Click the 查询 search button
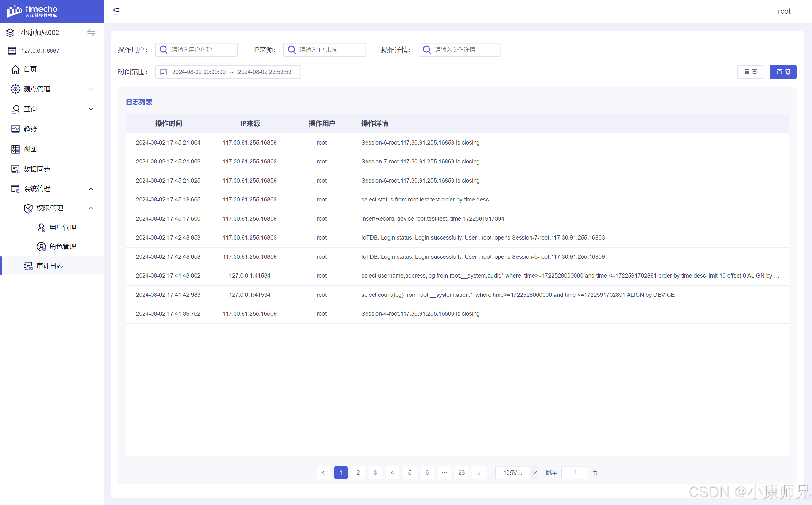The height and width of the screenshot is (505, 812). (783, 72)
